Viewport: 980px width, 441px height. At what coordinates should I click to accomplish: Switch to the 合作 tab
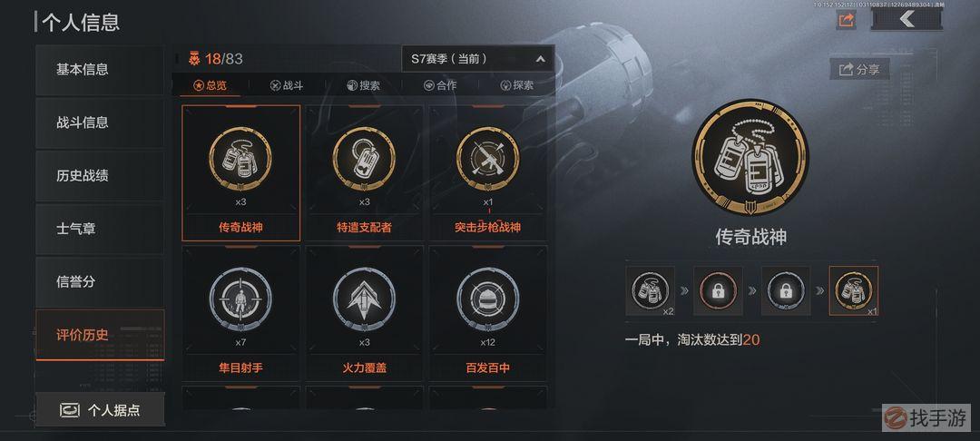tap(440, 85)
